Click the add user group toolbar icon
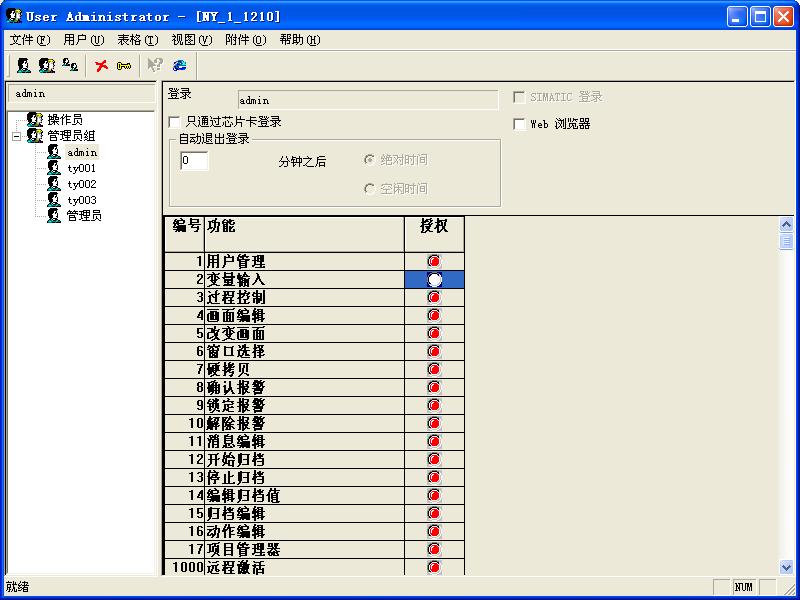 (45, 65)
